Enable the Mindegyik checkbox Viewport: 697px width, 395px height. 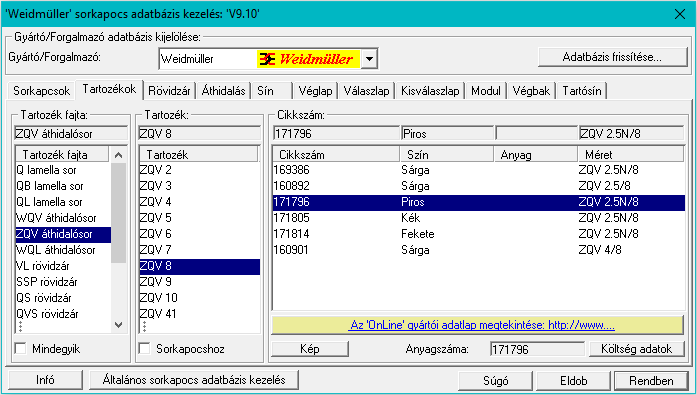tap(21, 349)
